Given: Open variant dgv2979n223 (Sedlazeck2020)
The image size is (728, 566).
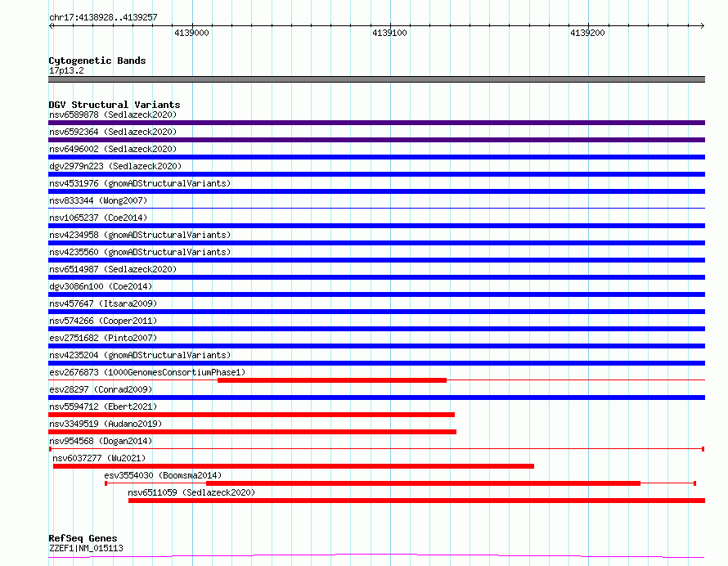Looking at the screenshot, I should click(115, 166).
